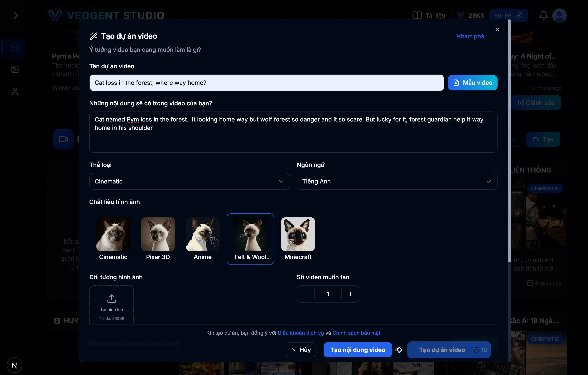This screenshot has width=588, height=375.
Task: Open the Ngôn ngữ language dropdown
Action: 397,181
